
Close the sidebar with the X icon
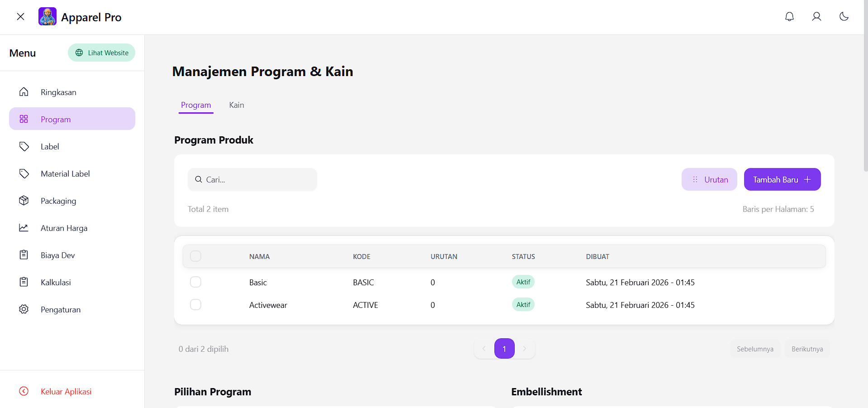tap(20, 17)
